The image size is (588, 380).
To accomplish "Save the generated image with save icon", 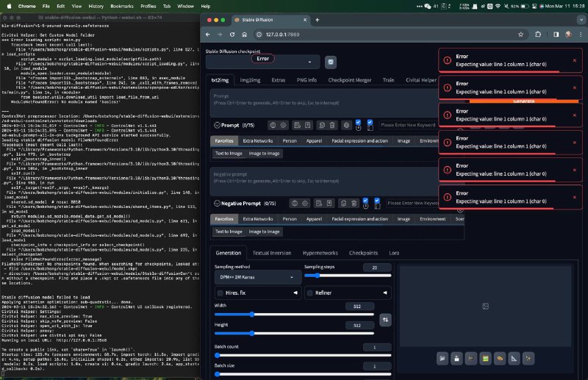I will point(456,359).
